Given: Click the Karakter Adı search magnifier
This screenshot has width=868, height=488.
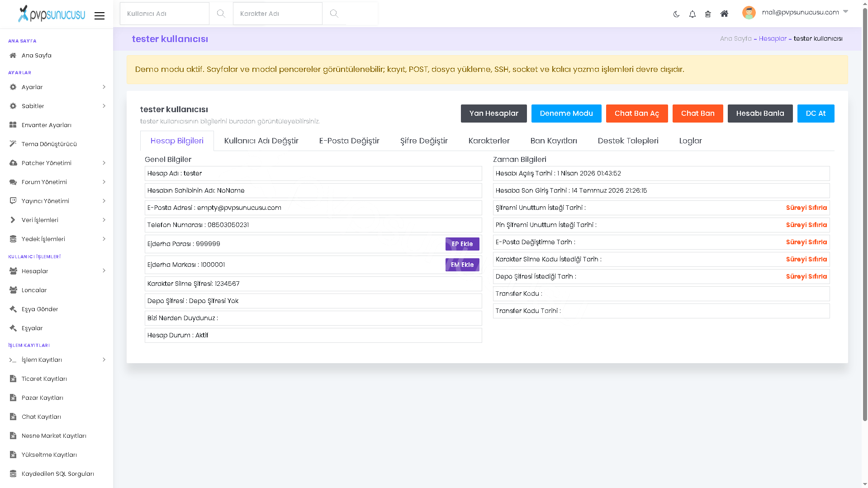Looking at the screenshot, I should (334, 14).
